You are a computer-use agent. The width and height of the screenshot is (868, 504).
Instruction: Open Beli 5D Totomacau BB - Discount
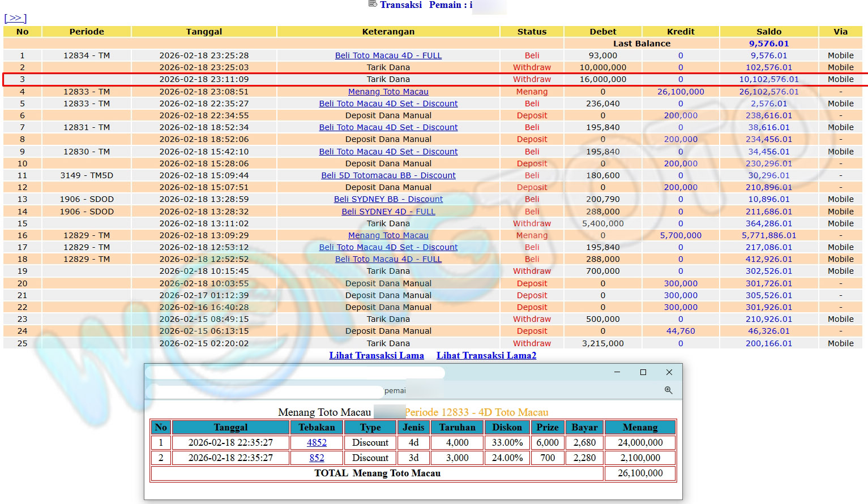(x=388, y=175)
